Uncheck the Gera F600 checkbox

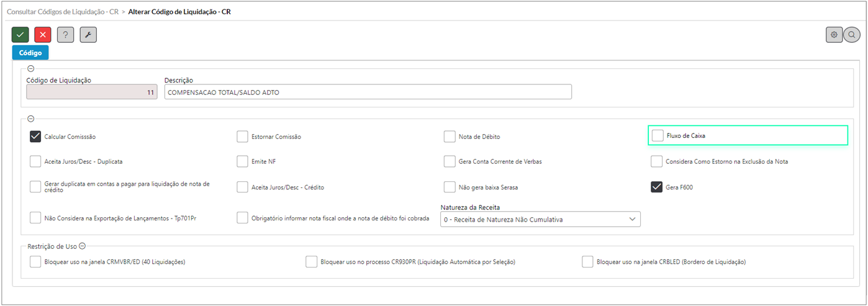tap(657, 187)
